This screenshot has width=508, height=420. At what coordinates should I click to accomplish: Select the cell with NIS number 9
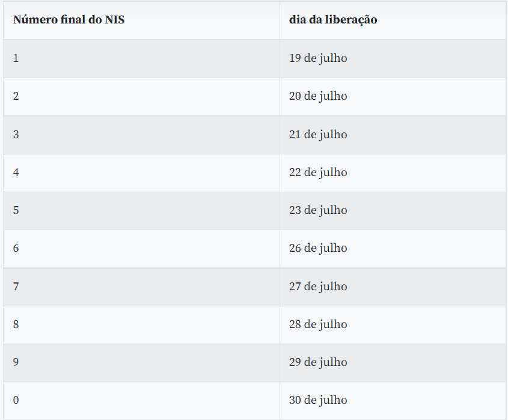[x=142, y=363]
